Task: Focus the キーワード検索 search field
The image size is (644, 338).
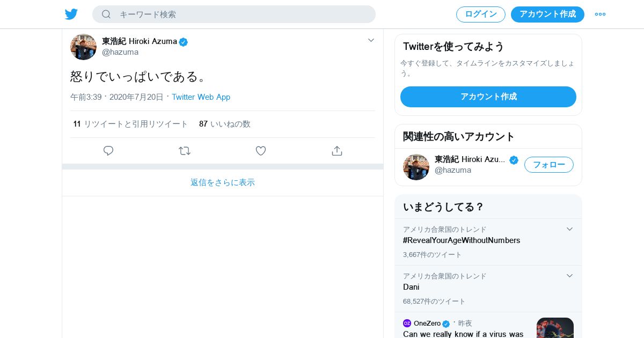Action: pos(241,14)
